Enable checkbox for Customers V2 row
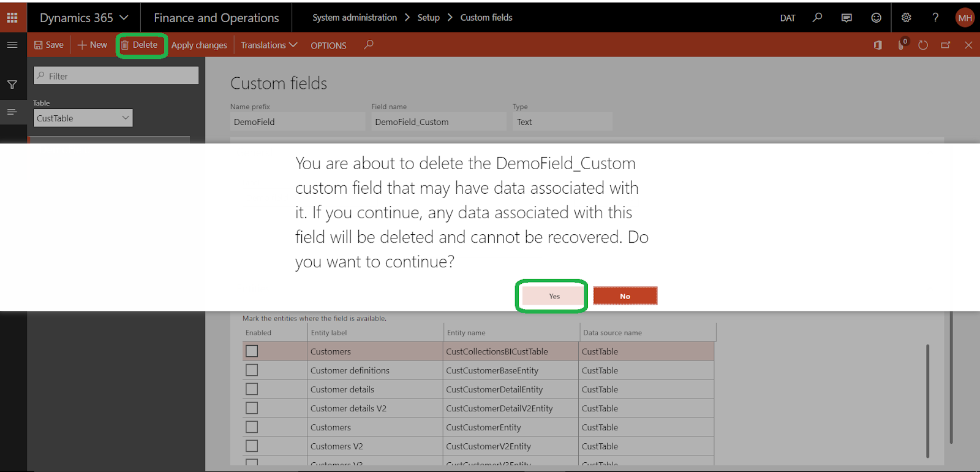Screen dimensions: 980x472 [x=252, y=446]
